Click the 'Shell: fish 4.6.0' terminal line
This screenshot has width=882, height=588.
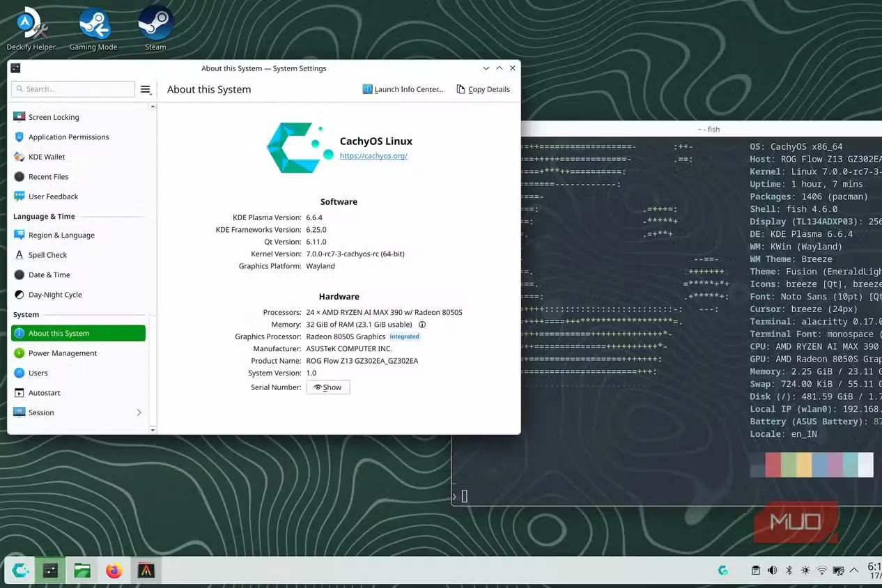(794, 209)
